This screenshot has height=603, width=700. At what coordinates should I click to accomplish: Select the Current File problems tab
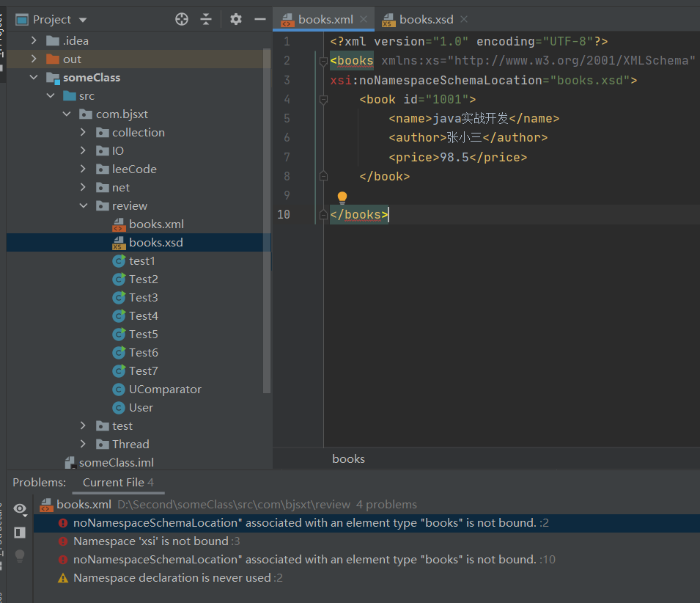(118, 483)
